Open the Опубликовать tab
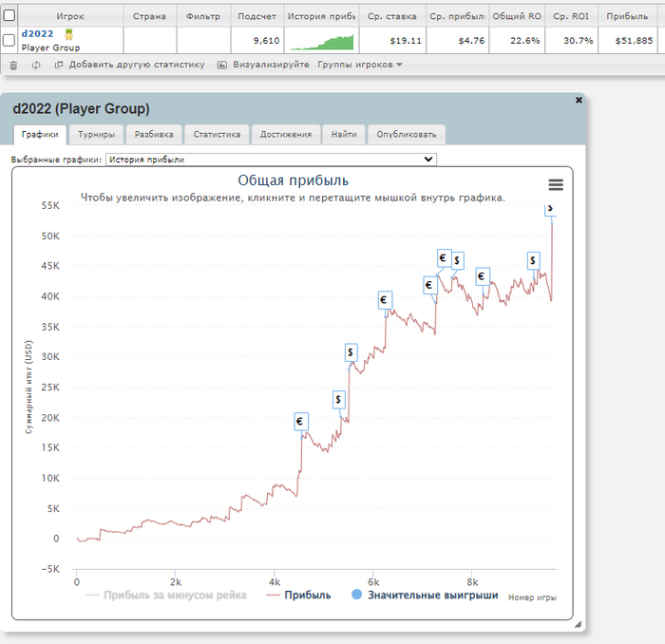 click(x=407, y=134)
